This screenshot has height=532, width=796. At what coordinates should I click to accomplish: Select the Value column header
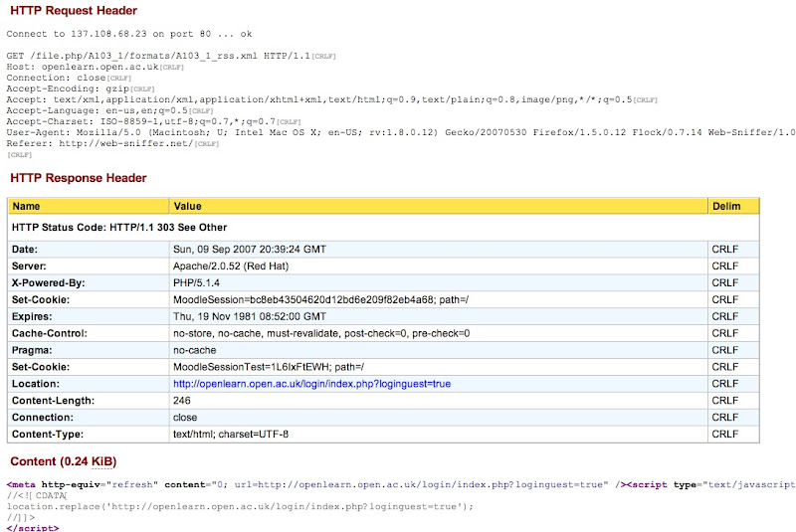pyautogui.click(x=187, y=206)
